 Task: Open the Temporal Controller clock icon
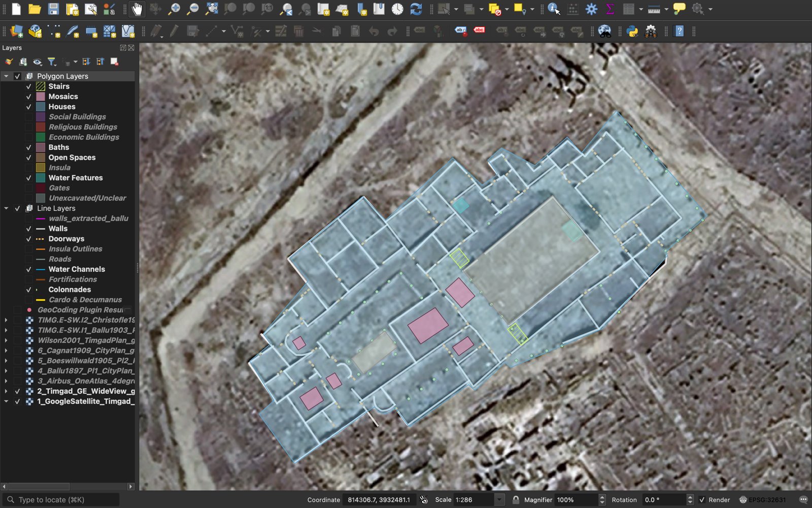(397, 9)
